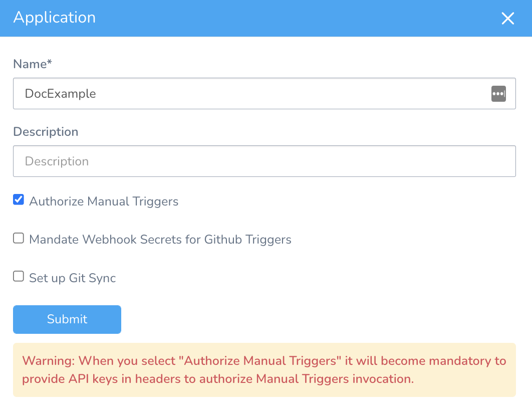This screenshot has height=408, width=532.
Task: Uncheck the Authorize Manual Triggers checkbox
Action: point(19,199)
